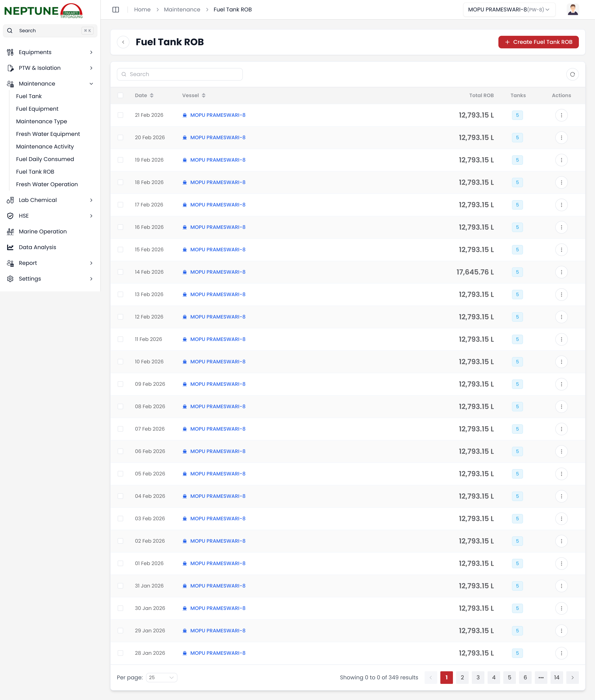Open actions menu for 14 Feb 2026 row

coord(561,272)
